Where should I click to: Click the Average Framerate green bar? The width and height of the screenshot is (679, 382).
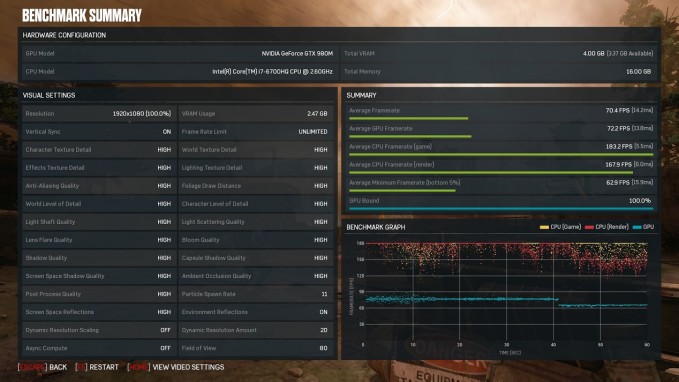click(x=408, y=118)
